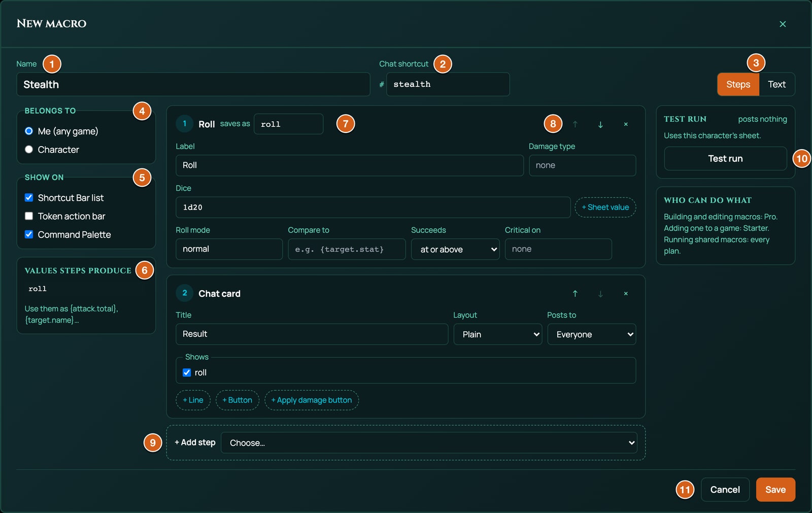This screenshot has height=513, width=812.
Task: Click the Compare to field
Action: (347, 249)
